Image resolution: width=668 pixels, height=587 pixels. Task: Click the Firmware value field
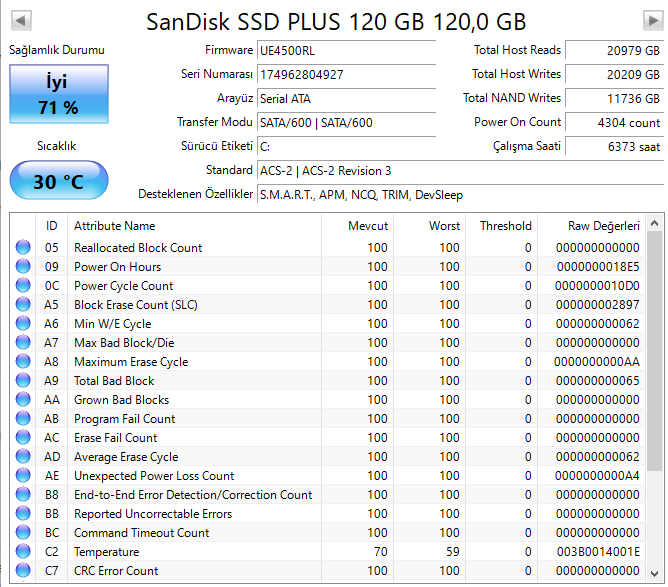pos(346,50)
